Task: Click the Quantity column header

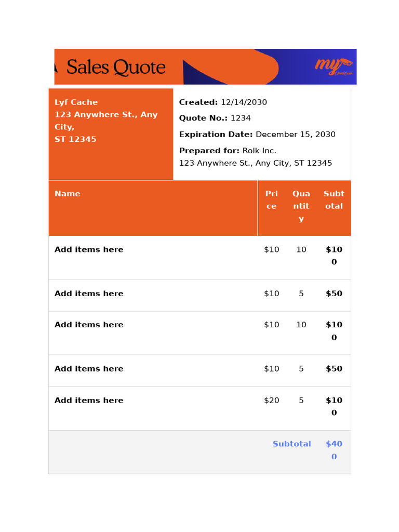Action: [301, 206]
